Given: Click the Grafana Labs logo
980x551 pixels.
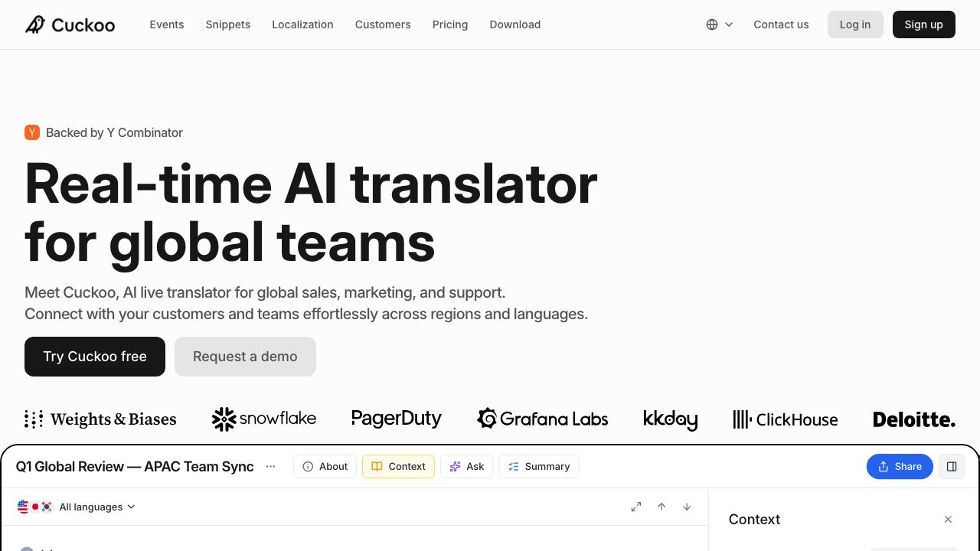Looking at the screenshot, I should 543,419.
